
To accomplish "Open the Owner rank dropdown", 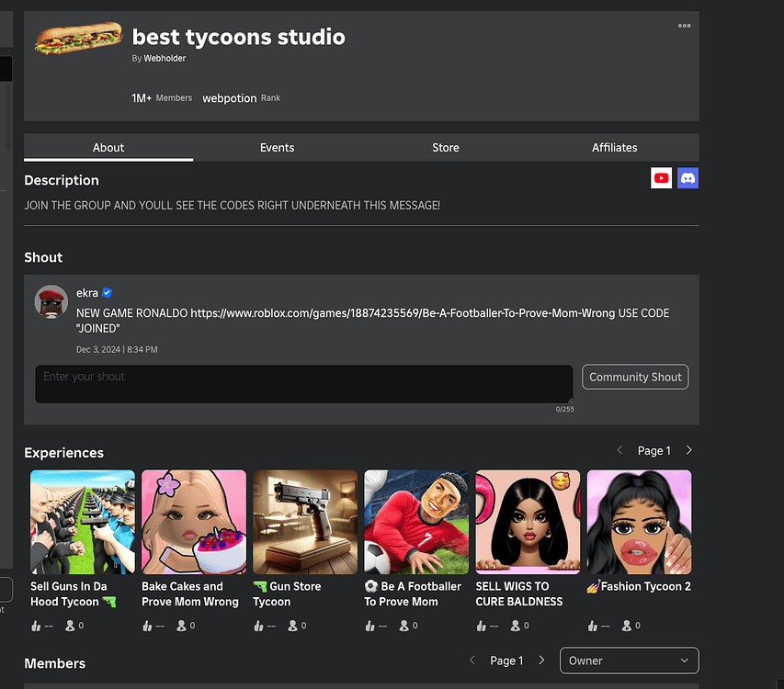I will pyautogui.click(x=629, y=661).
